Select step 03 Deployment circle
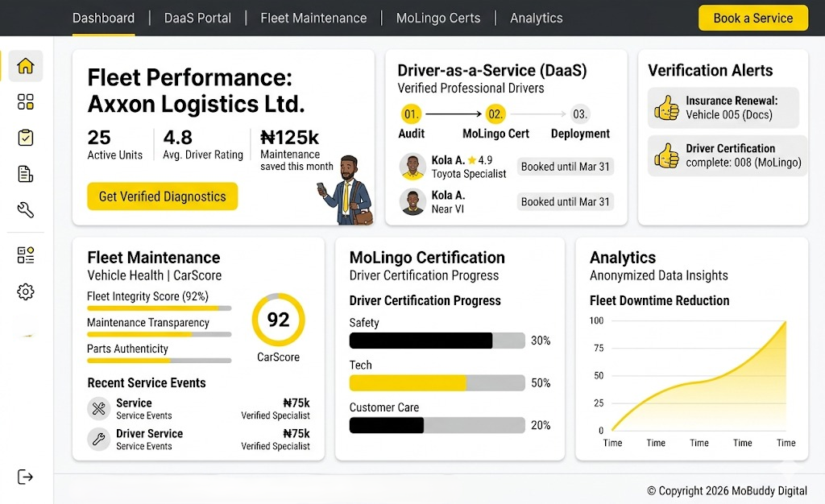 point(580,114)
